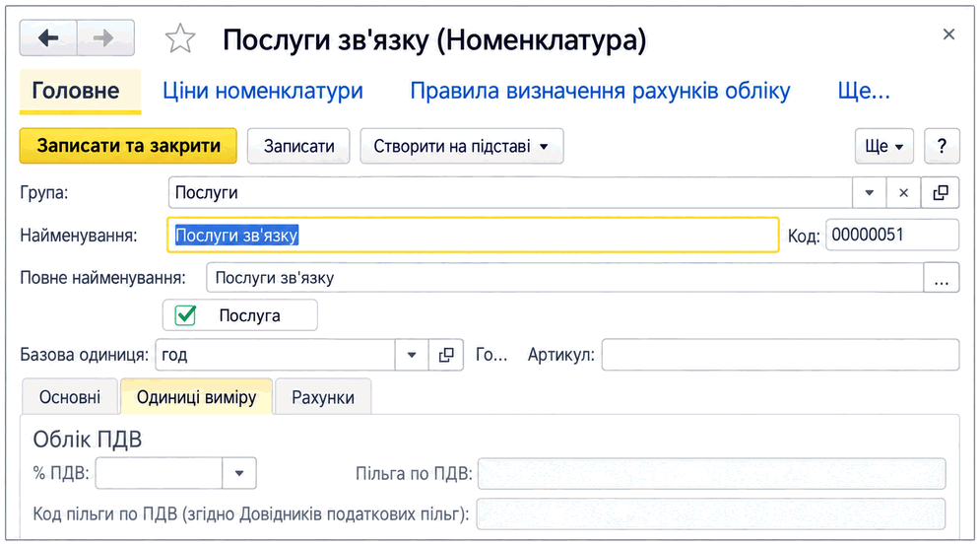Open the Ще toolbar dropdown button
This screenshot has width=980, height=546.
[x=883, y=146]
